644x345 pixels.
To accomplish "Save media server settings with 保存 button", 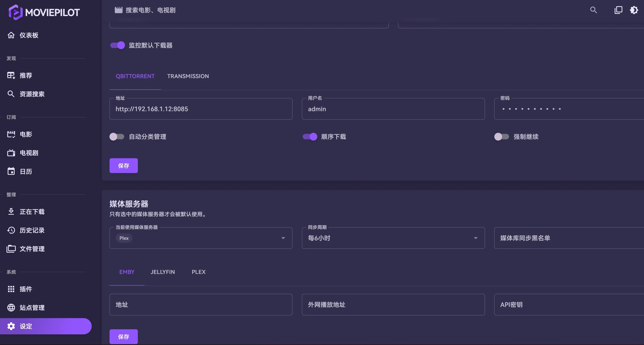I will [x=123, y=337].
